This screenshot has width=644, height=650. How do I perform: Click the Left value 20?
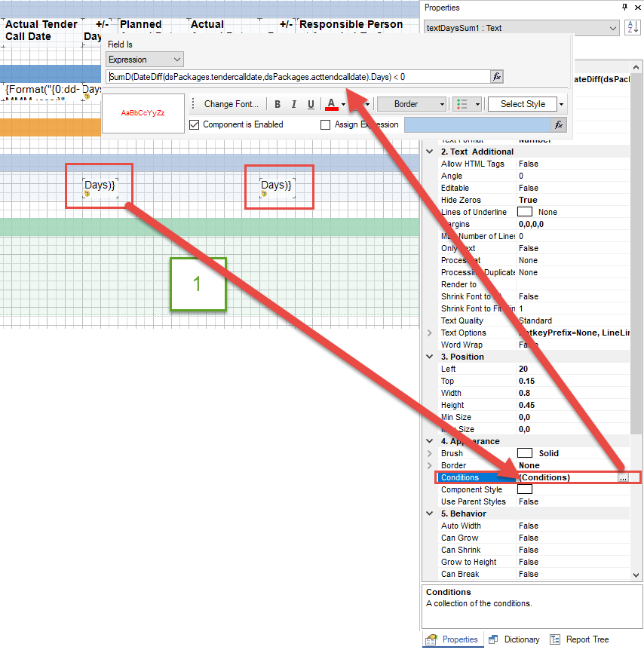coord(523,369)
